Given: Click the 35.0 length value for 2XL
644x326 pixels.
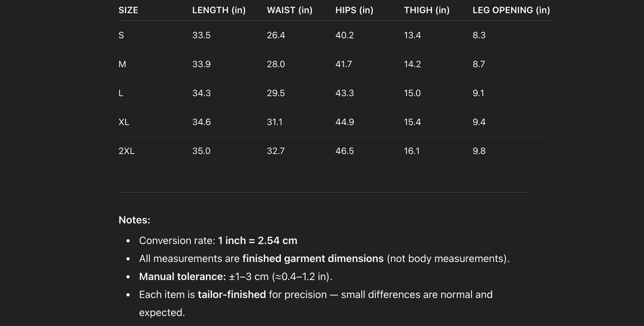Looking at the screenshot, I should (x=201, y=151).
